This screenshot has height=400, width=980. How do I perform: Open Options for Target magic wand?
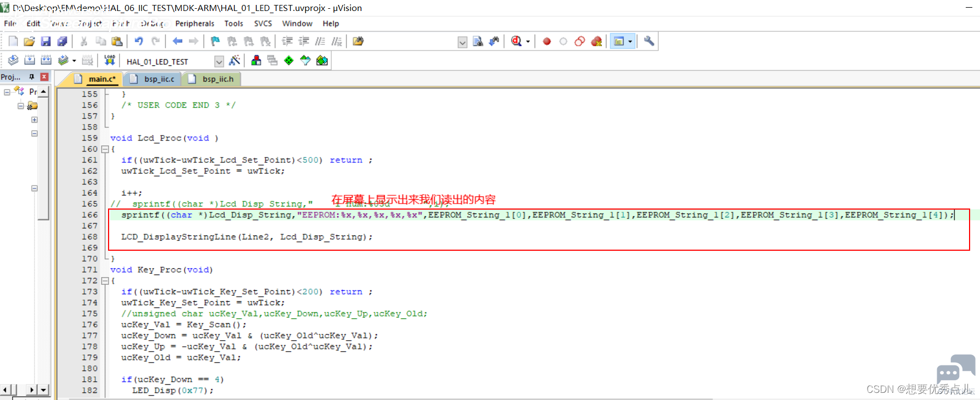point(235,60)
